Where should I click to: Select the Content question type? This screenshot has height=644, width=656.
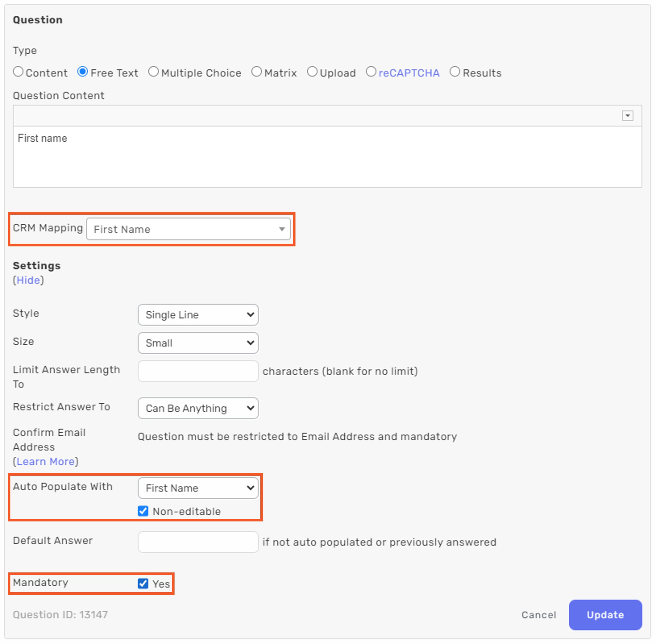[18, 72]
